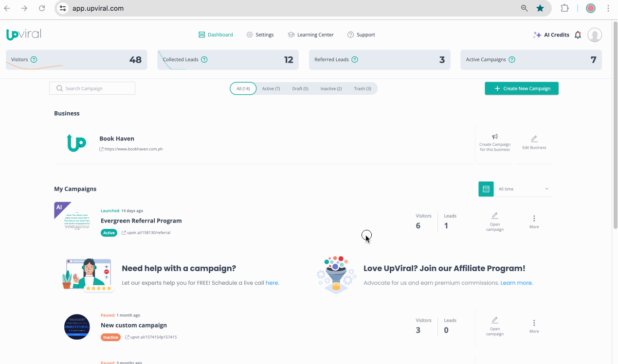
Task: Open campaign for Evergreen Referral Program
Action: click(495, 222)
